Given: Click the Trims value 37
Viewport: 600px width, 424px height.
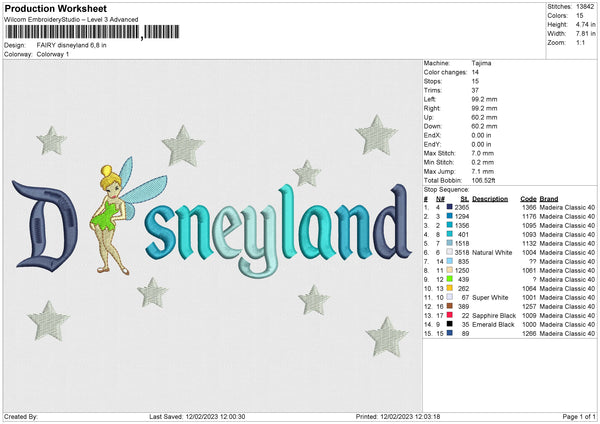Looking at the screenshot, I should click(x=475, y=90).
